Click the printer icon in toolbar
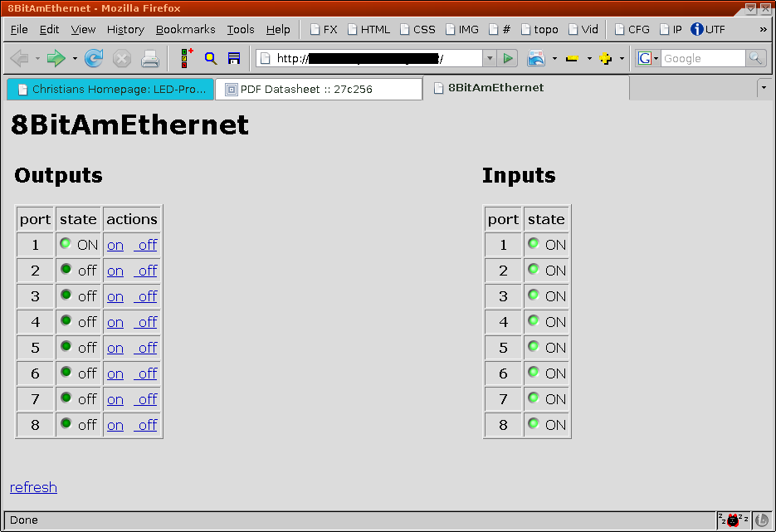 (x=150, y=58)
